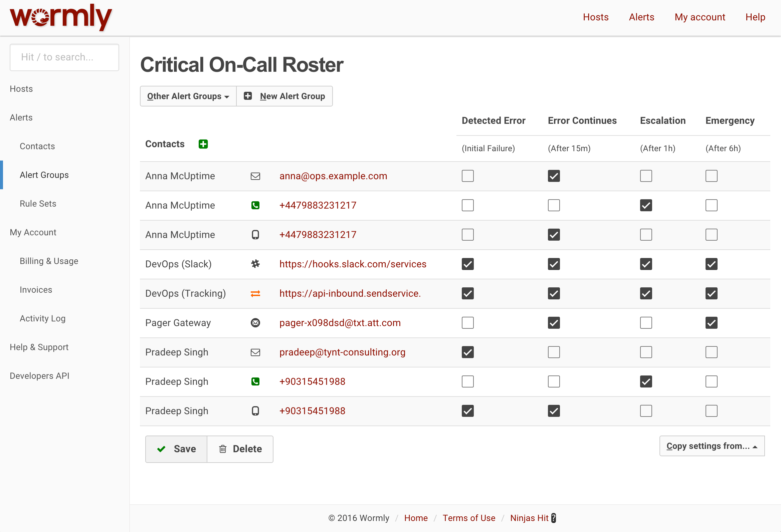Viewport: 781px width, 532px height.
Task: Click the Terms of Use footer link
Action: click(x=469, y=518)
